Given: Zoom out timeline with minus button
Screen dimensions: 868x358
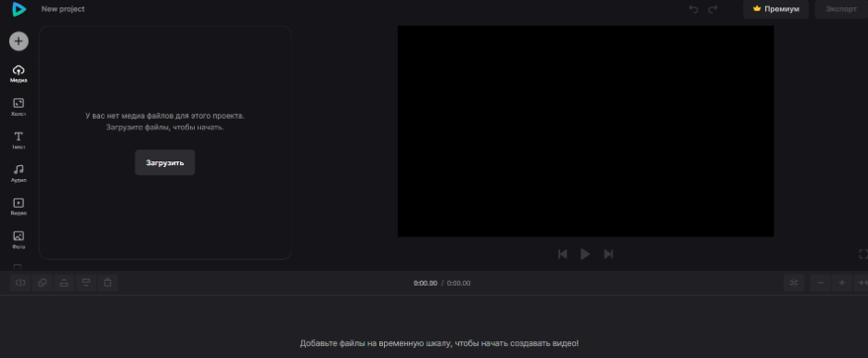Looking at the screenshot, I should (x=821, y=283).
